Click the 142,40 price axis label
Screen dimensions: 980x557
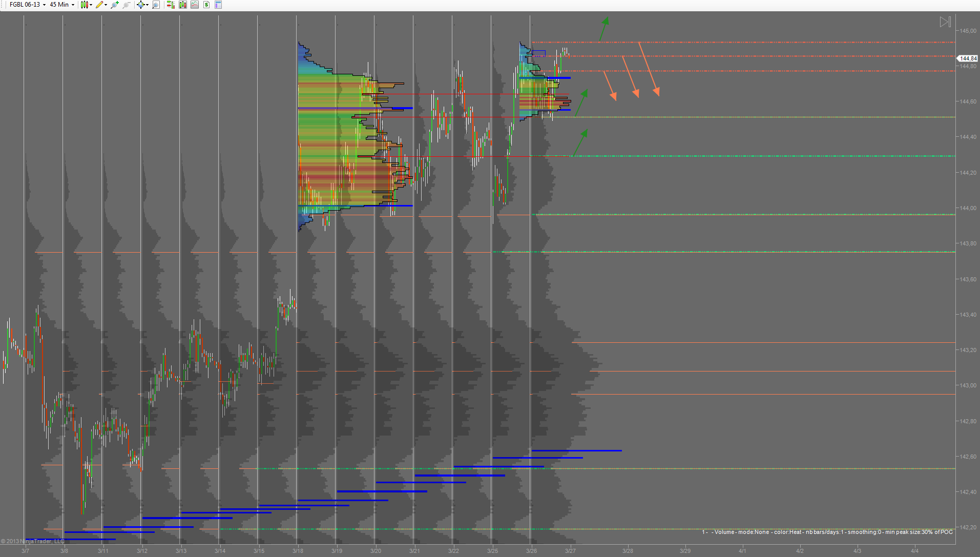click(968, 492)
